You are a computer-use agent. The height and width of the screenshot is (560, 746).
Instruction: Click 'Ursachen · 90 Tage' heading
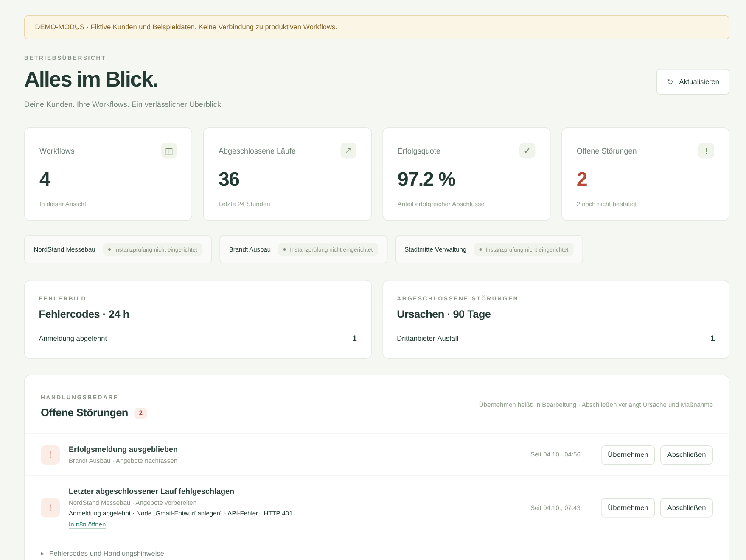click(x=443, y=314)
